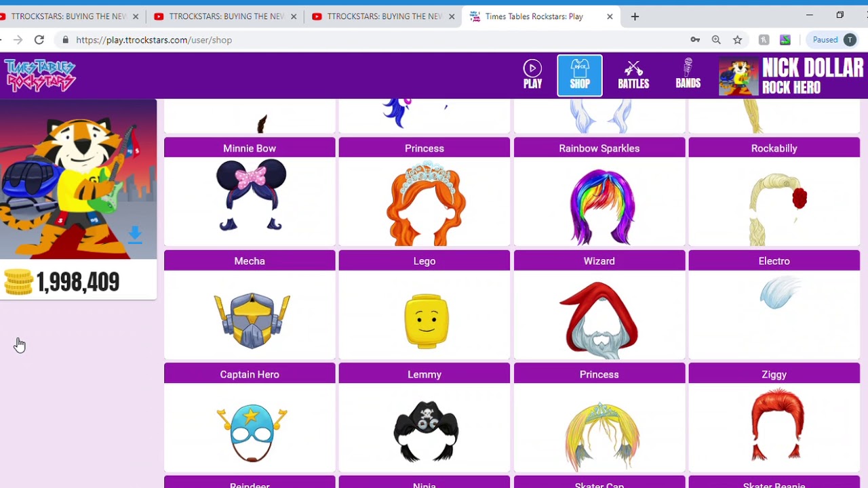Click the Wizard title label
The height and width of the screenshot is (488, 868).
[599, 261]
